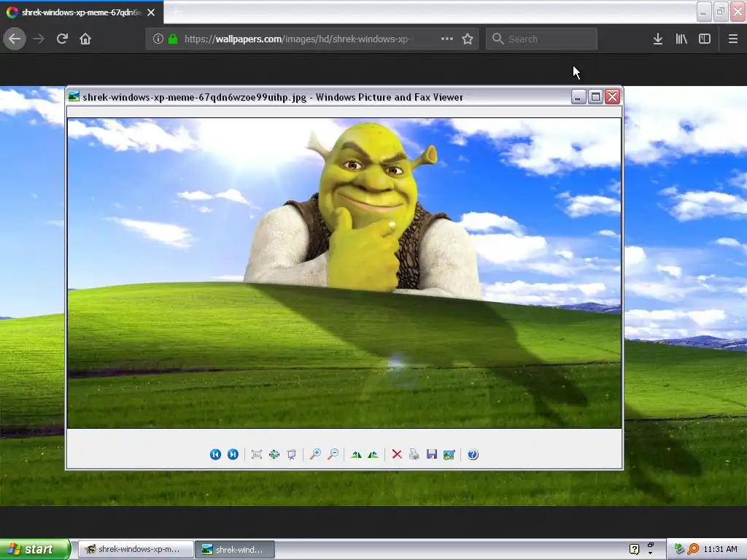This screenshot has height=560, width=747.
Task: Click the language bar help icon in taskbar
Action: coord(634,549)
